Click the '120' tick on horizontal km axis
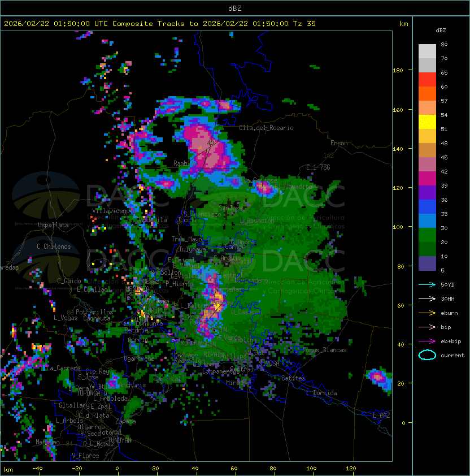 click(x=351, y=469)
